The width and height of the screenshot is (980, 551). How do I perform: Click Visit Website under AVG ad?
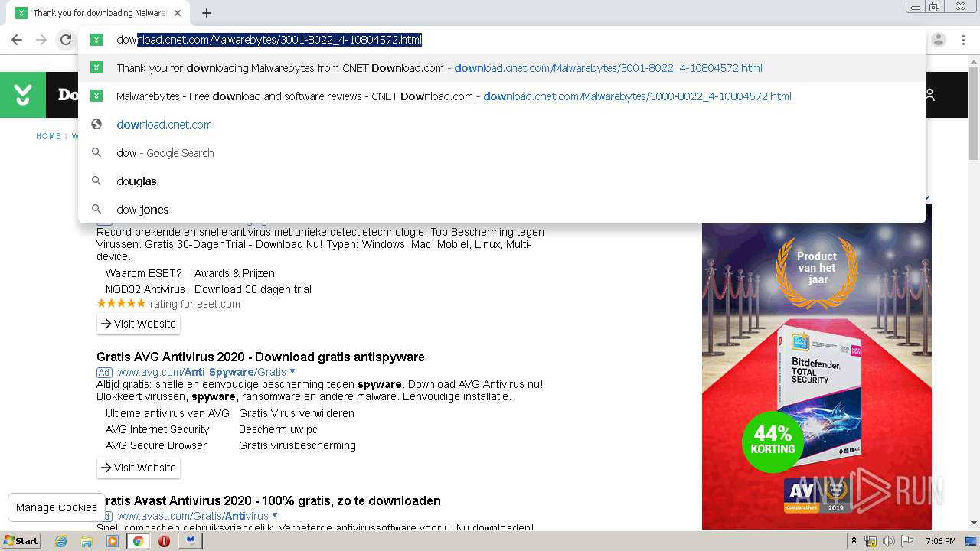pyautogui.click(x=139, y=468)
